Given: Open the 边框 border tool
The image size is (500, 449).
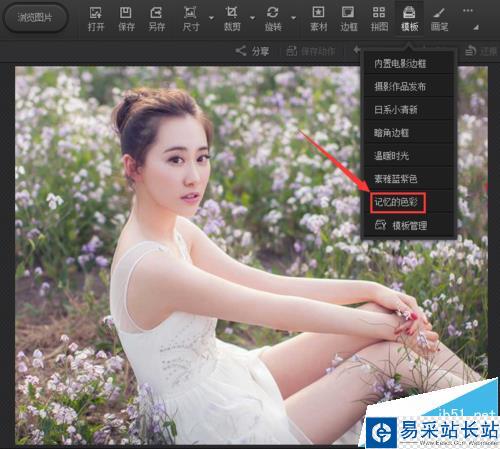Looking at the screenshot, I should 349,19.
